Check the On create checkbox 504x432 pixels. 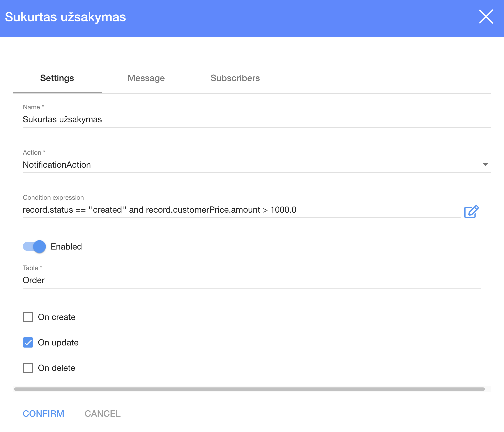pos(28,317)
